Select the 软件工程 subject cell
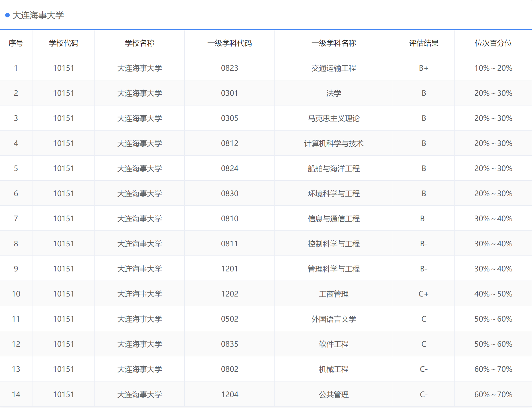This screenshot has width=532, height=408. tap(334, 344)
